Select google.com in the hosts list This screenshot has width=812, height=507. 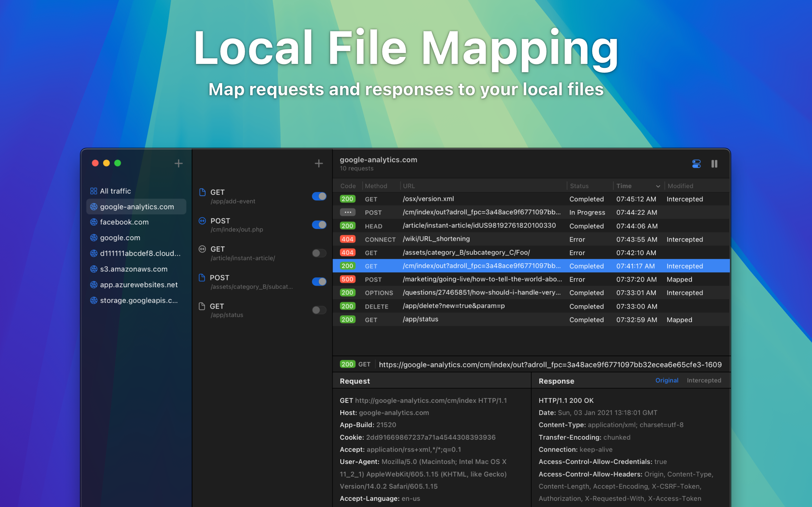pos(120,237)
